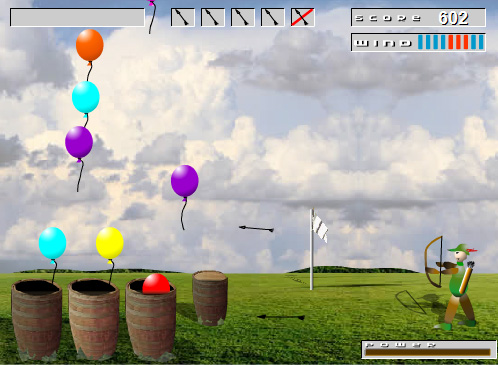Pop the cyan balloon below the orange one

pyautogui.click(x=86, y=97)
